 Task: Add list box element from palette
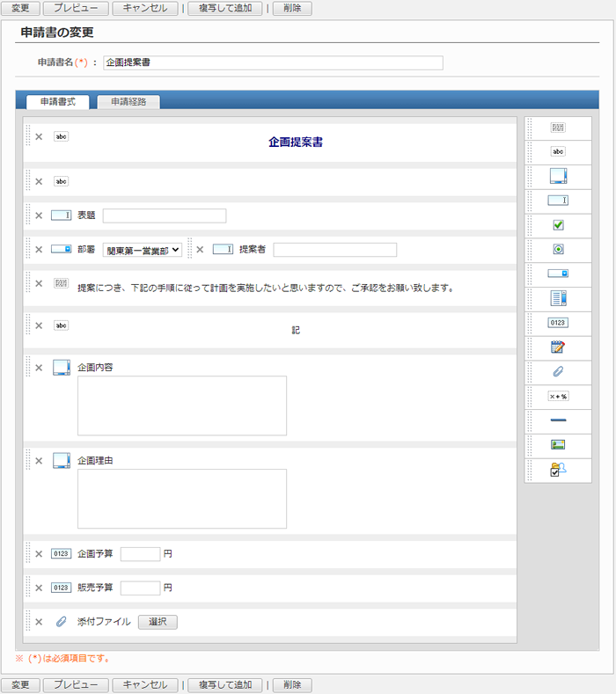(x=558, y=298)
